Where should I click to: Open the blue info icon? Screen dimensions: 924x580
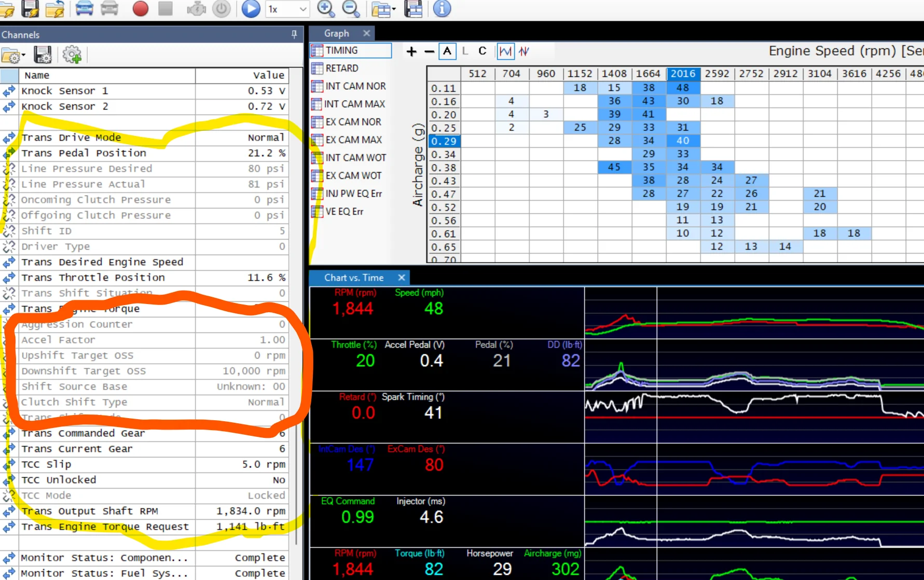(x=442, y=8)
